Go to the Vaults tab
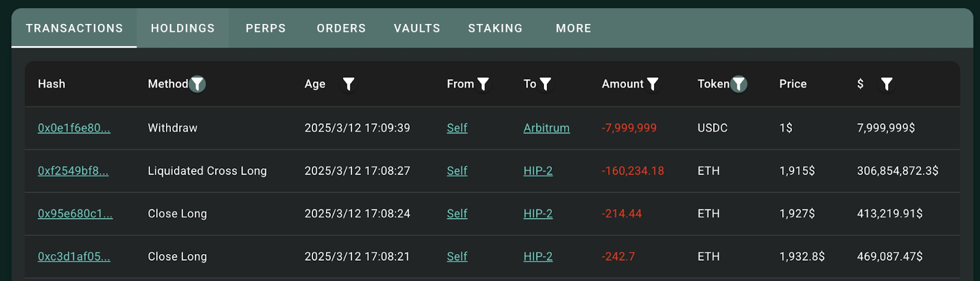 tap(417, 28)
